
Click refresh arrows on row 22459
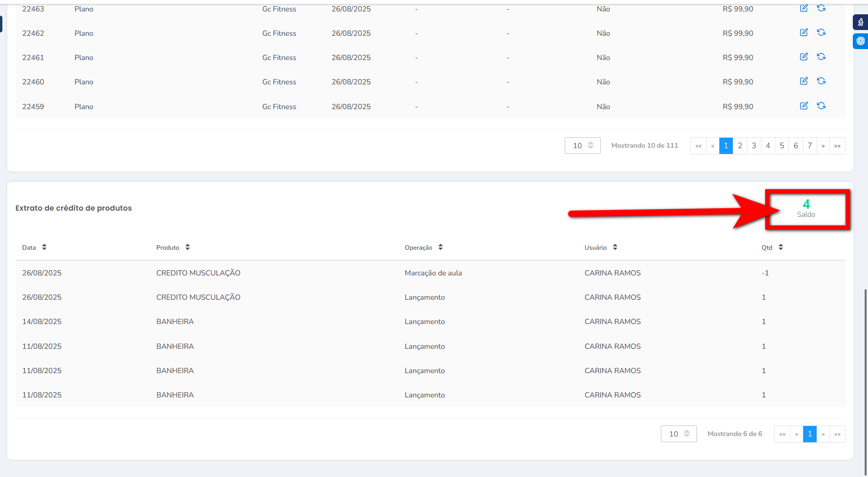(821, 106)
